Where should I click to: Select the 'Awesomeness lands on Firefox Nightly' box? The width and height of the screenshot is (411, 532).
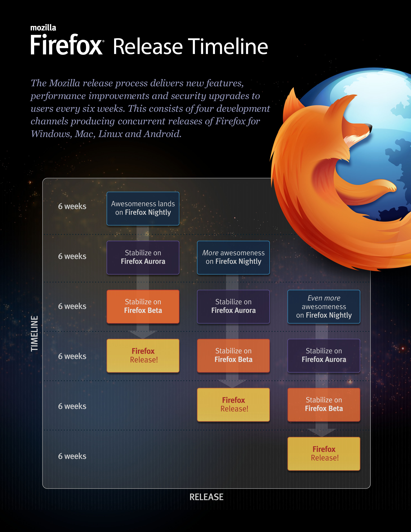143,208
